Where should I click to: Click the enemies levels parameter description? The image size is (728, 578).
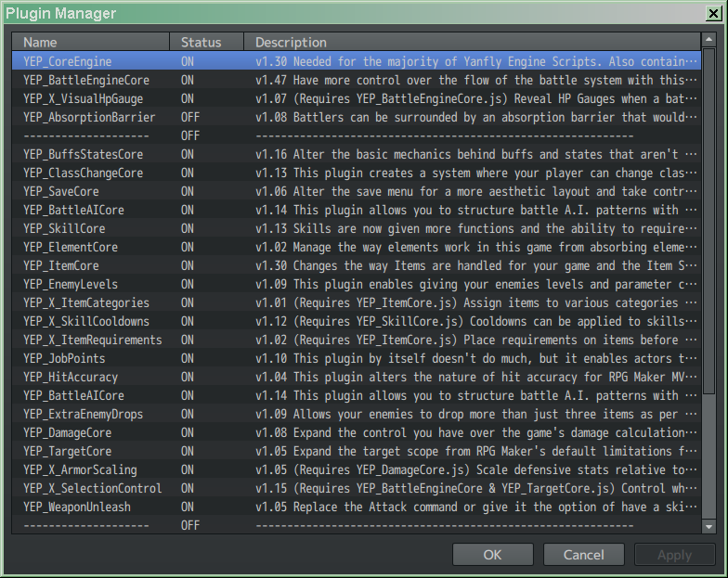point(475,284)
